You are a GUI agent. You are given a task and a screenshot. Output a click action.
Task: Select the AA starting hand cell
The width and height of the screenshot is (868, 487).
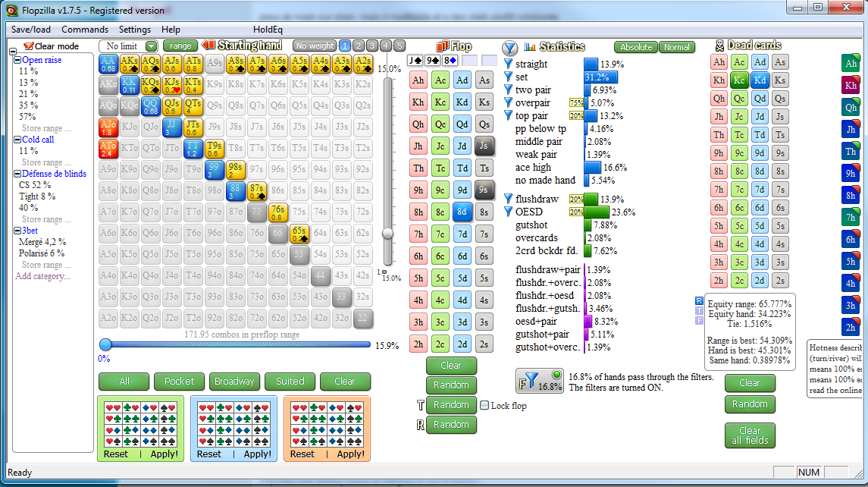coord(108,64)
